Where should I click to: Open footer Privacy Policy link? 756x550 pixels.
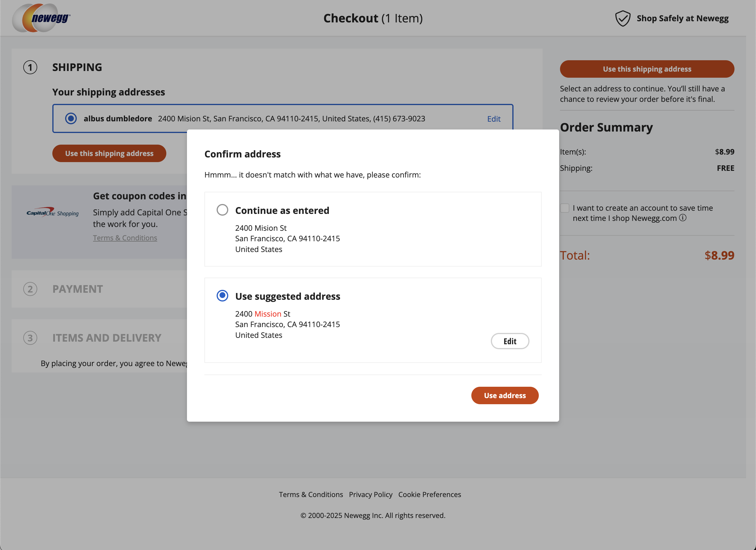pyautogui.click(x=370, y=494)
